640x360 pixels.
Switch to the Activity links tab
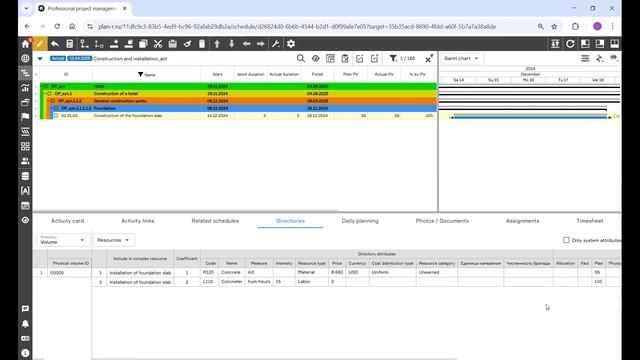[138, 221]
